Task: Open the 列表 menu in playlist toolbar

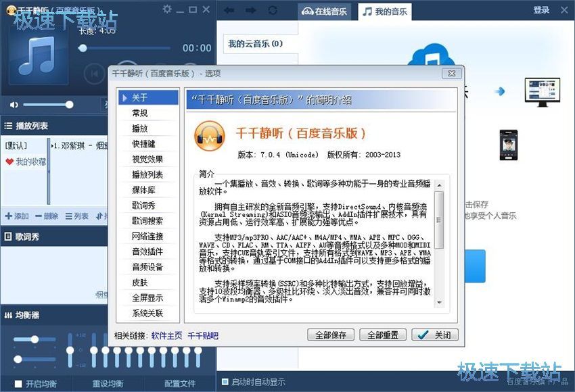Action: [x=77, y=216]
